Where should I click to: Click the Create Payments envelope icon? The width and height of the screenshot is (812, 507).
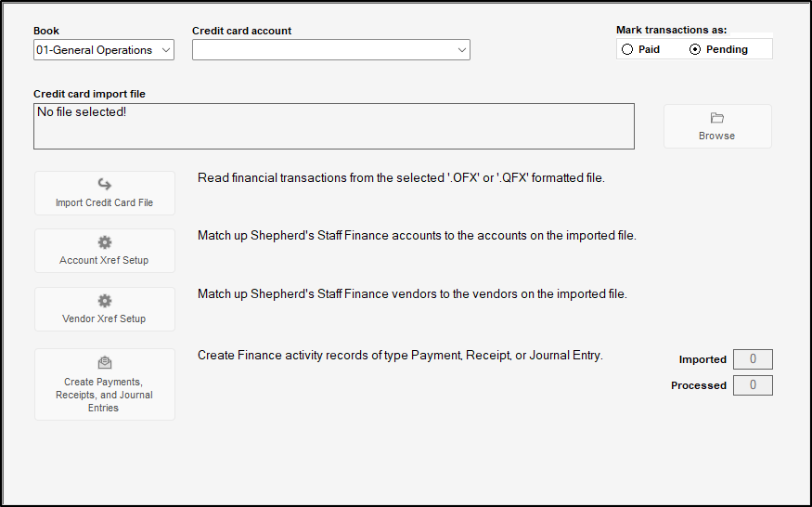105,363
